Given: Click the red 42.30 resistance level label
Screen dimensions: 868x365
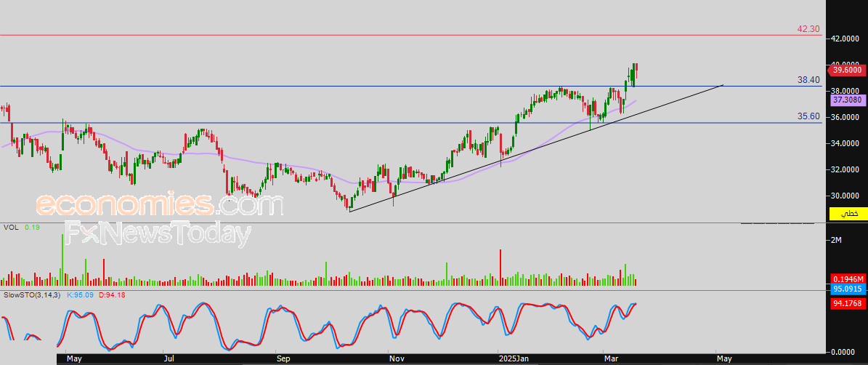Looking at the screenshot, I should click(x=808, y=29).
